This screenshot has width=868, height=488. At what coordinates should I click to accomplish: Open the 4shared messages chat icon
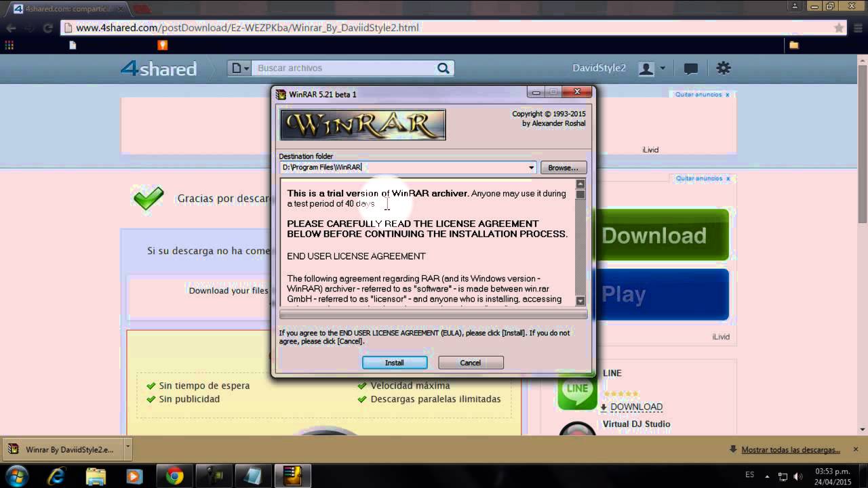tap(691, 68)
